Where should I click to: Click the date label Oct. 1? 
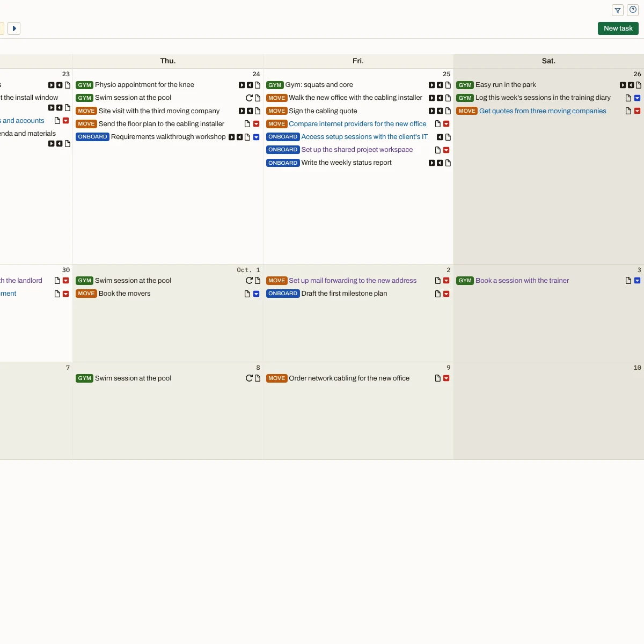248,270
